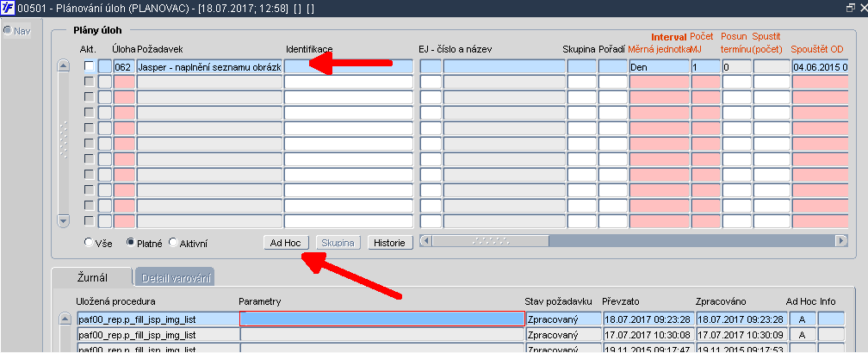The height and width of the screenshot is (353, 868).
Task: Switch to the Žurnál tab
Action: tap(91, 278)
